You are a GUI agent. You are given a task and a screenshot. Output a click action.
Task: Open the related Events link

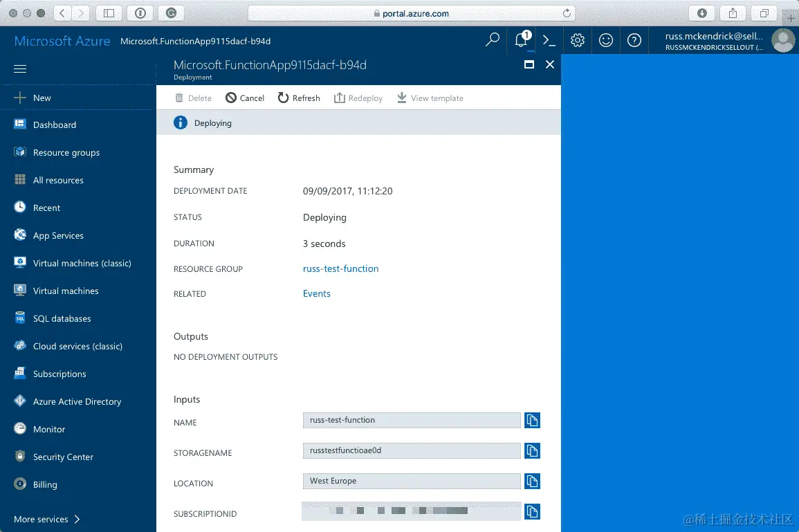[316, 293]
